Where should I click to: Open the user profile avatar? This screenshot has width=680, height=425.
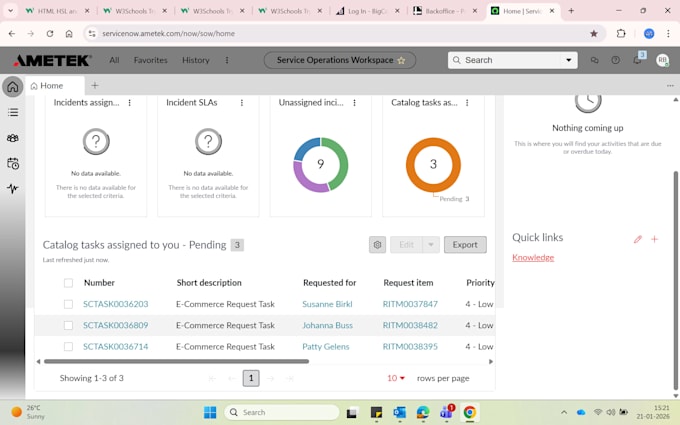pyautogui.click(x=662, y=60)
